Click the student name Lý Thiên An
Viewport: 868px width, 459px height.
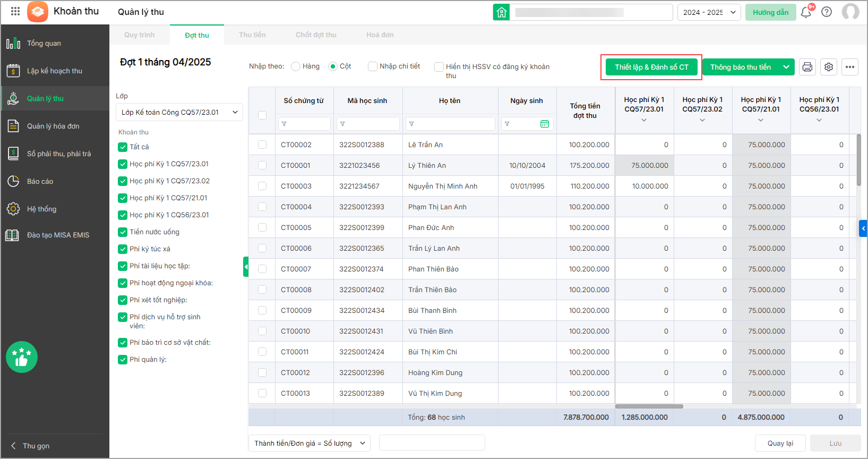[427, 165]
